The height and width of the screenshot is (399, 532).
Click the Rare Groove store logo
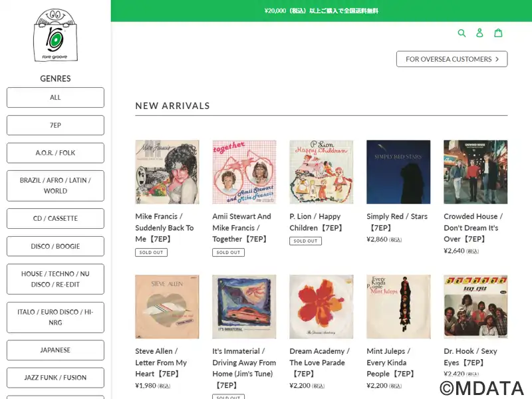click(55, 35)
